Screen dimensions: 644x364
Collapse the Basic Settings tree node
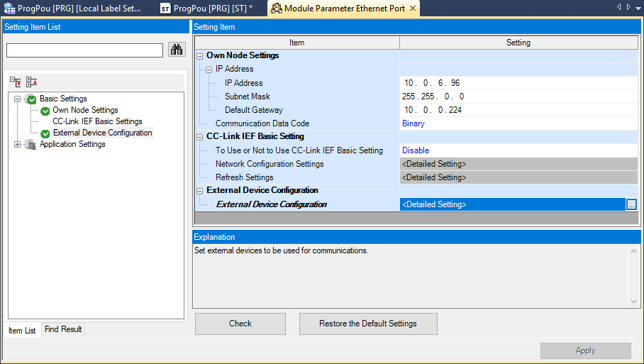click(17, 99)
